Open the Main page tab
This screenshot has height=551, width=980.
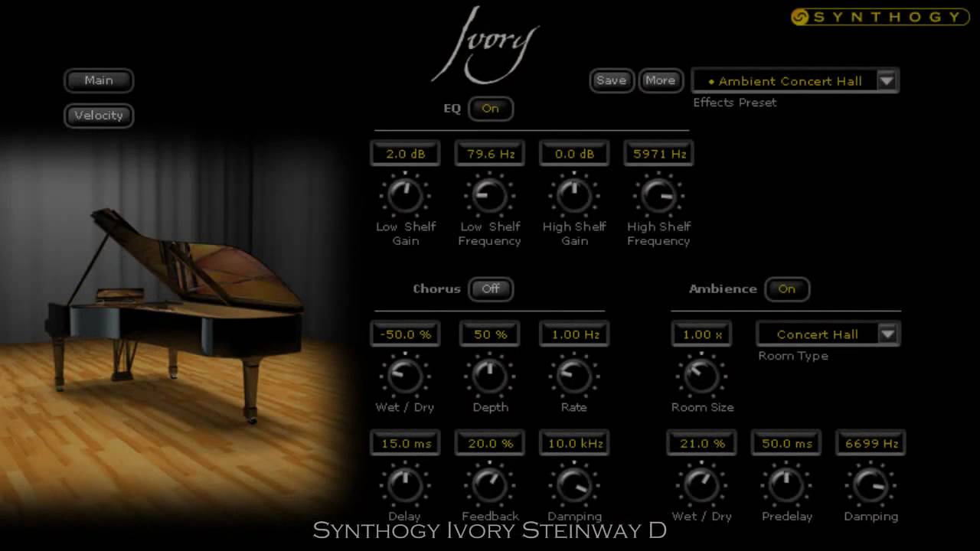click(x=99, y=80)
